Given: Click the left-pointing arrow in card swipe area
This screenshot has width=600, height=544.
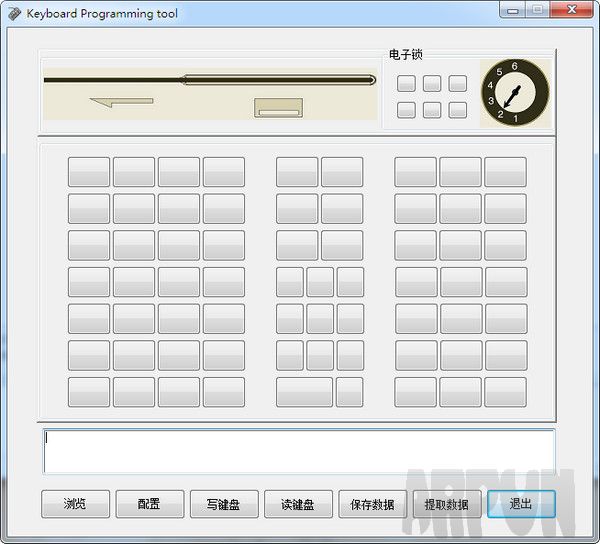Looking at the screenshot, I should pyautogui.click(x=121, y=101).
